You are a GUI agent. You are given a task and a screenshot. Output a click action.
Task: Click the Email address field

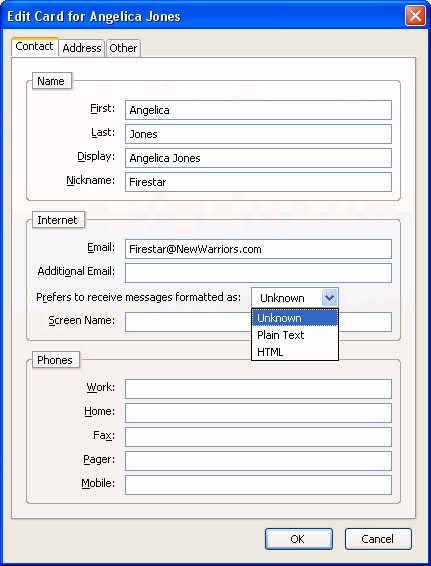[x=258, y=249]
